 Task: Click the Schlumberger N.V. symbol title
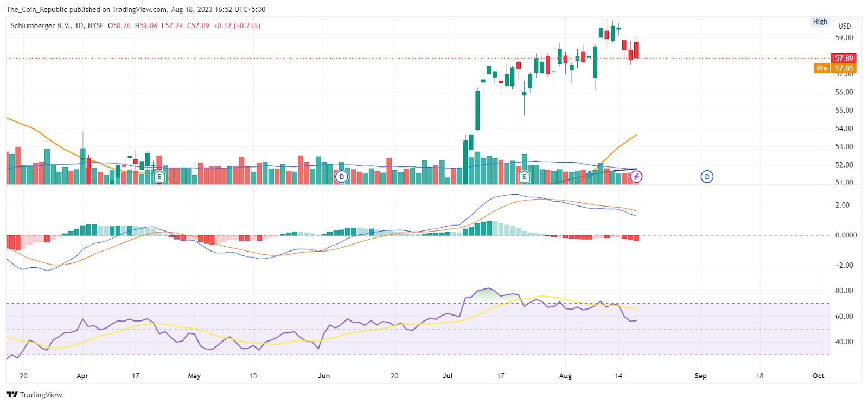pos(41,25)
